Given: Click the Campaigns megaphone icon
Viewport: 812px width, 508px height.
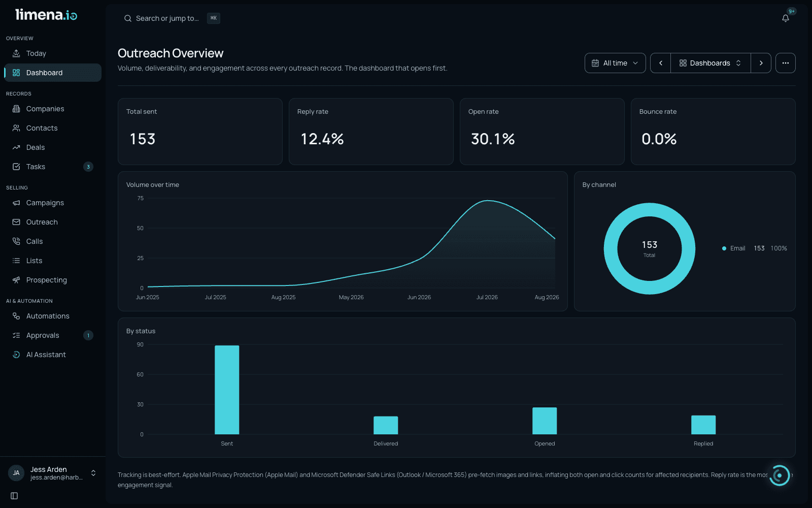Looking at the screenshot, I should [x=16, y=203].
